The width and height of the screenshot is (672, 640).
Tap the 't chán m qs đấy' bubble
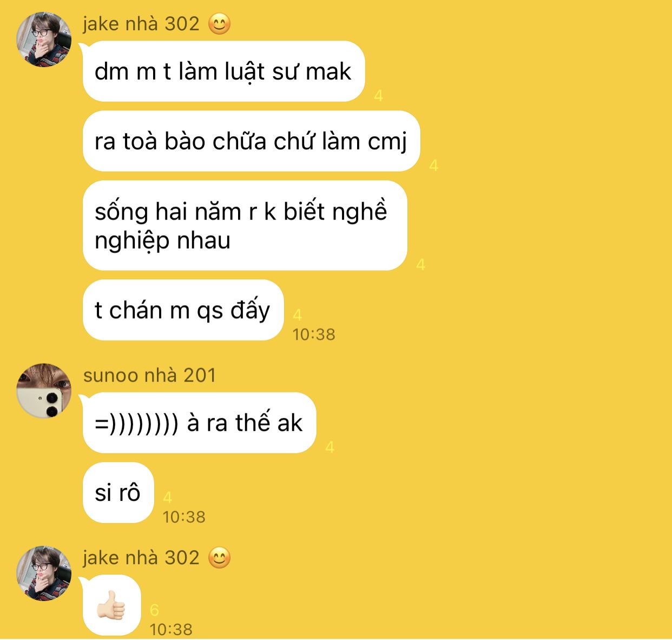pos(183,310)
